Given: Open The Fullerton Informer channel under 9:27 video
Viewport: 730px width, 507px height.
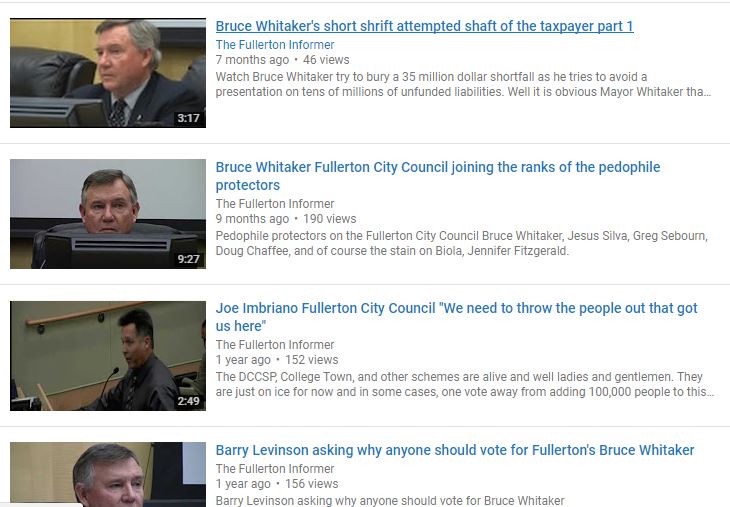Looking at the screenshot, I should click(275, 204).
